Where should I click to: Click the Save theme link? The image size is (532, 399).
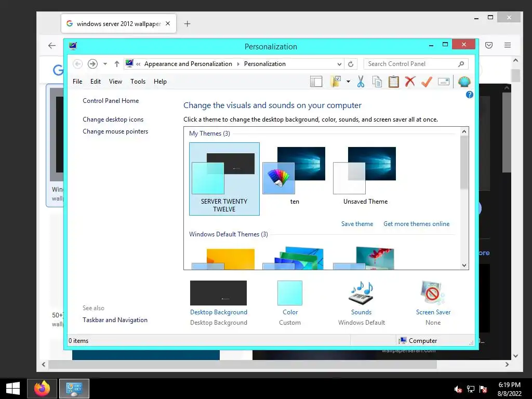tap(357, 224)
